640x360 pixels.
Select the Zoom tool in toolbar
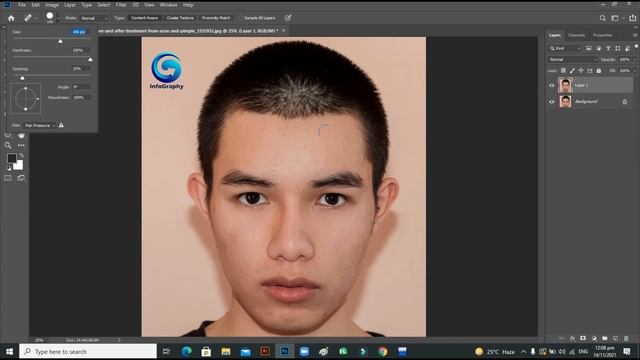tap(8, 145)
